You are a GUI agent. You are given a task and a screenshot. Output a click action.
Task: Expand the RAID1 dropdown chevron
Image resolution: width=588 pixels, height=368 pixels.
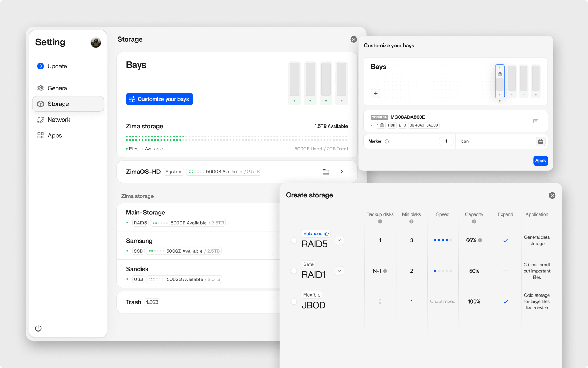click(x=339, y=271)
